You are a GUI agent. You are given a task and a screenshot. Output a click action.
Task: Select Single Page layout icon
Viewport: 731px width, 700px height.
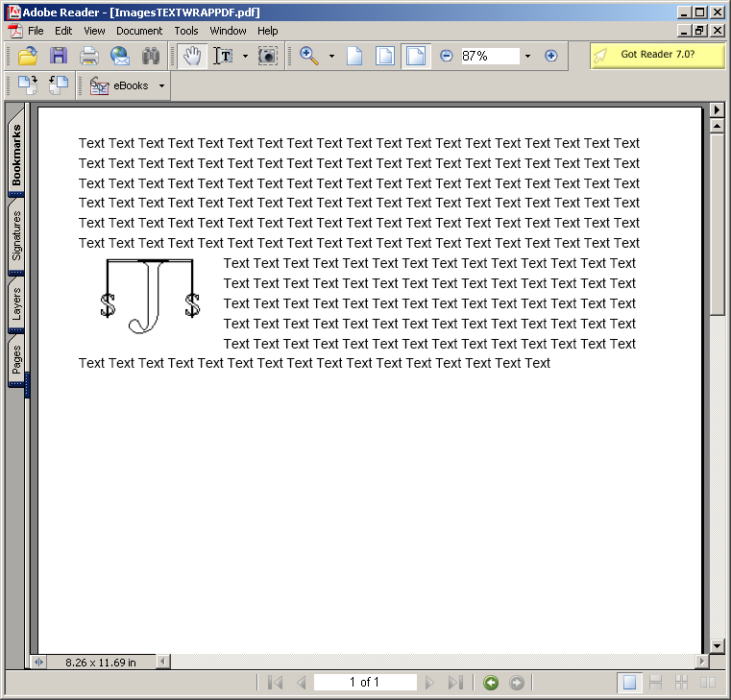(x=629, y=683)
